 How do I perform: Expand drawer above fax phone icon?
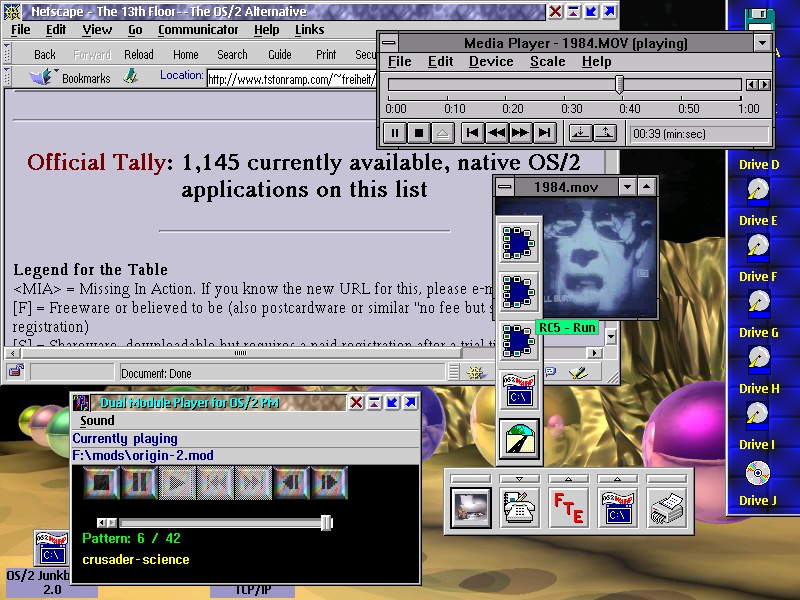coord(519,479)
